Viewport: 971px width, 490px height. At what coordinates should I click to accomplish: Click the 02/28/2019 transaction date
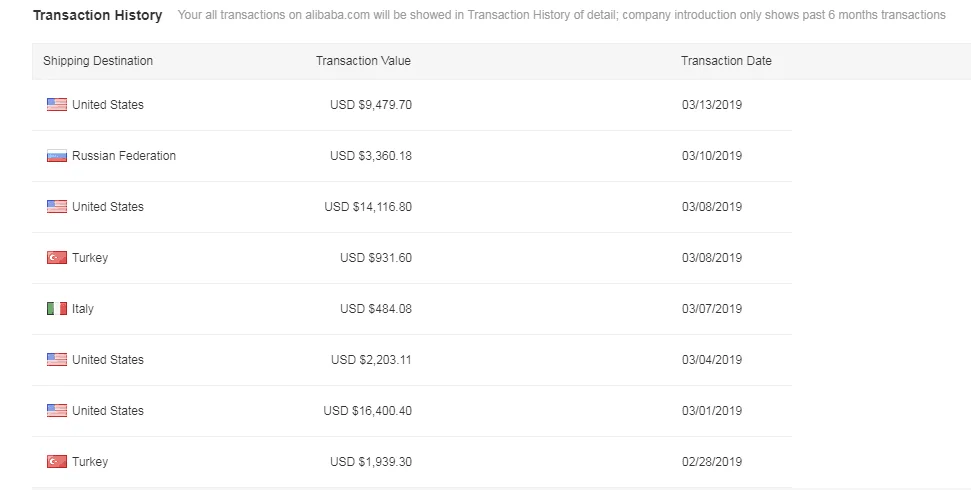712,462
